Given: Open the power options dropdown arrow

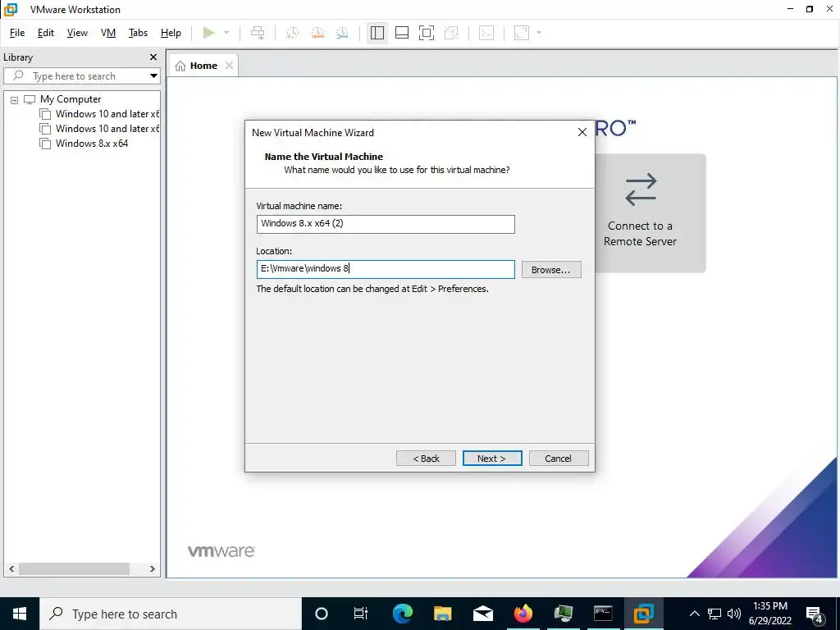Looking at the screenshot, I should [x=226, y=33].
